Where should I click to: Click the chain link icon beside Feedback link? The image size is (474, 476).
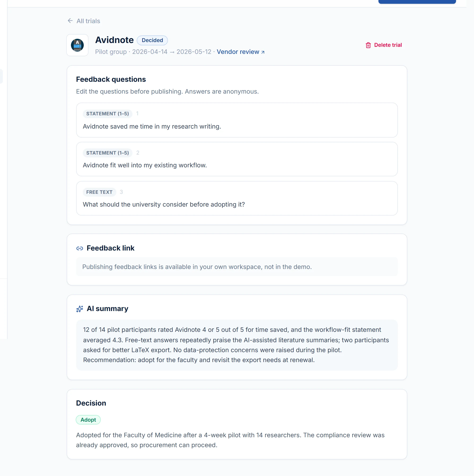tap(80, 248)
